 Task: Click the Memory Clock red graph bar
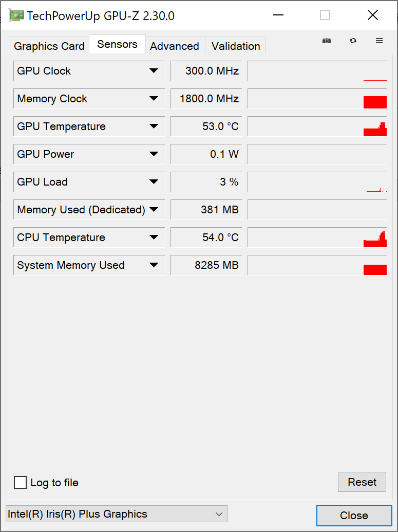tap(375, 102)
